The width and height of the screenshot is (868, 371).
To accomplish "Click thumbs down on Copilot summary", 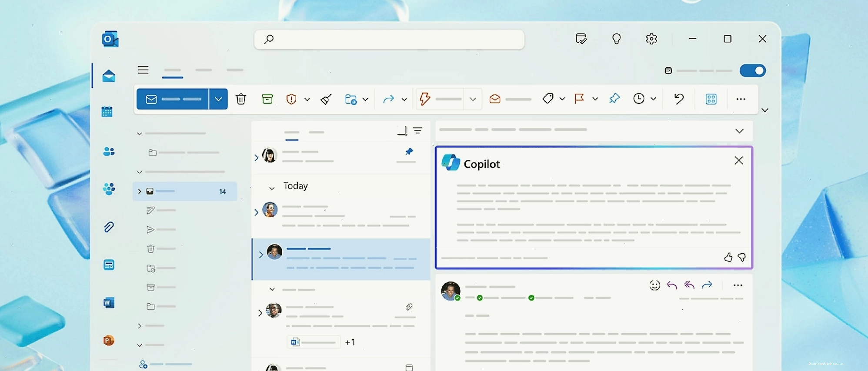I will click(742, 258).
